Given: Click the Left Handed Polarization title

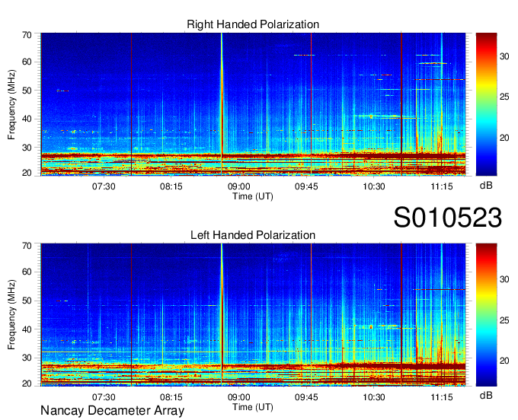Looking at the screenshot, I should tap(253, 235).
